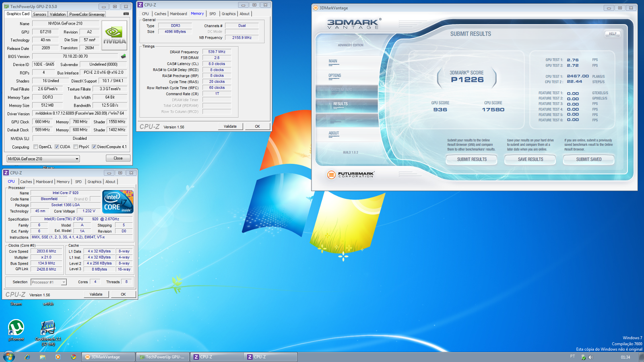The image size is (644, 362).
Task: Click the SAVE RESULTS button
Action: [x=530, y=159]
